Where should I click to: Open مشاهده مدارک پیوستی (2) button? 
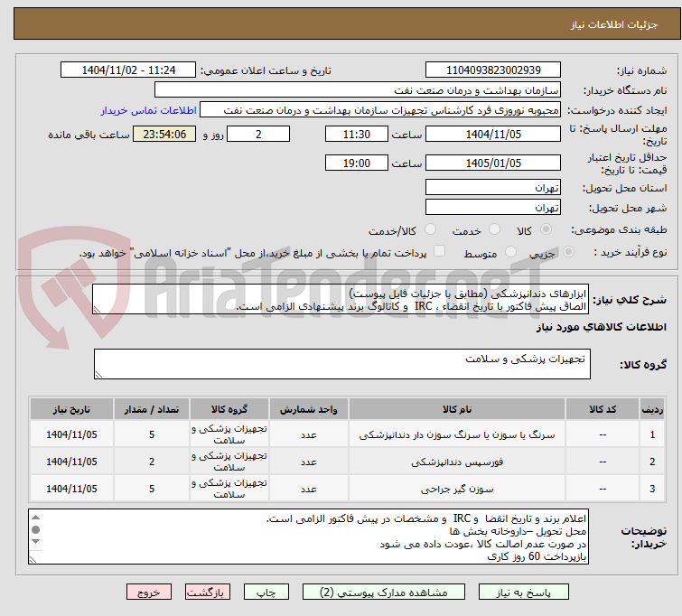(384, 593)
